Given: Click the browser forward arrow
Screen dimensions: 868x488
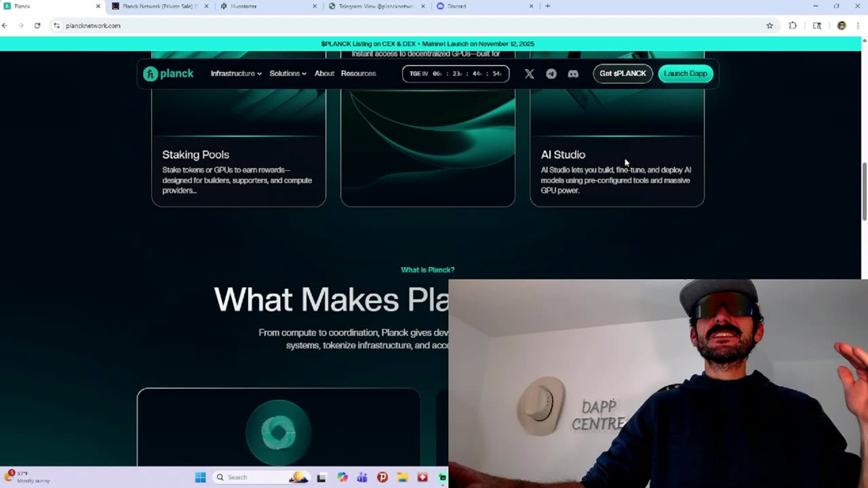Looking at the screenshot, I should coord(21,26).
